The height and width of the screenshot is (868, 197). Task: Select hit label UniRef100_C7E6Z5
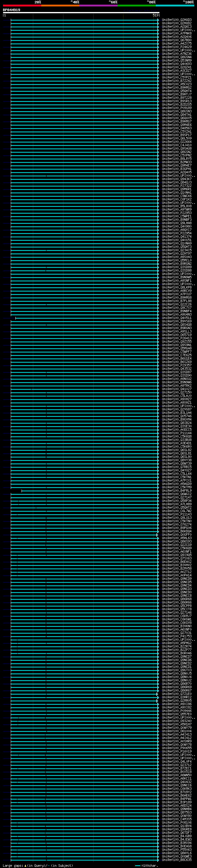tap(177, 355)
